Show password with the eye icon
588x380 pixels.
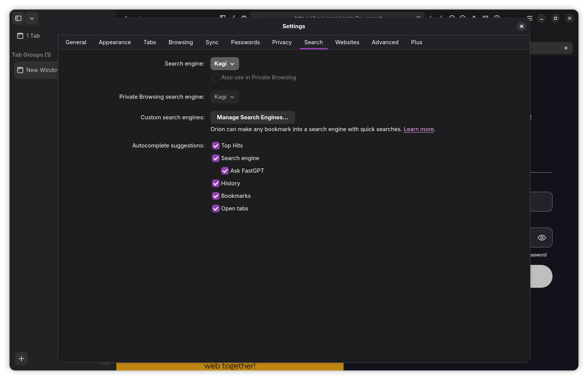pos(541,237)
